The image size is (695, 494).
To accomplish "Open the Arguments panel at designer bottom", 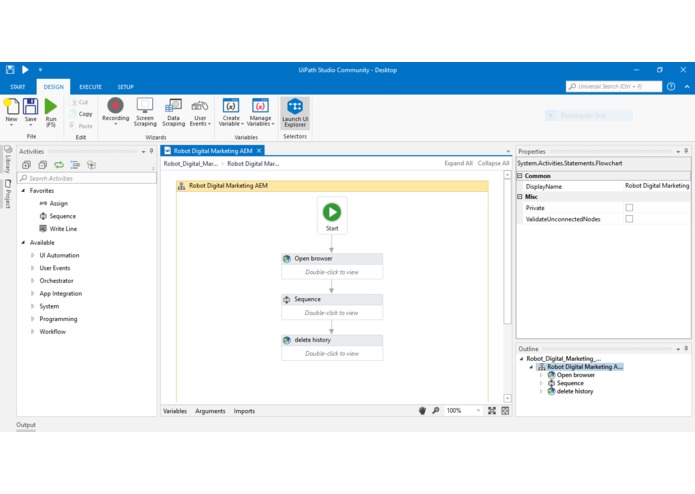I will click(210, 411).
